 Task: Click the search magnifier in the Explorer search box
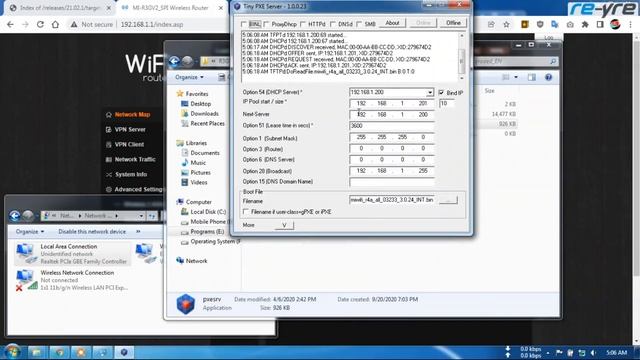point(553,61)
